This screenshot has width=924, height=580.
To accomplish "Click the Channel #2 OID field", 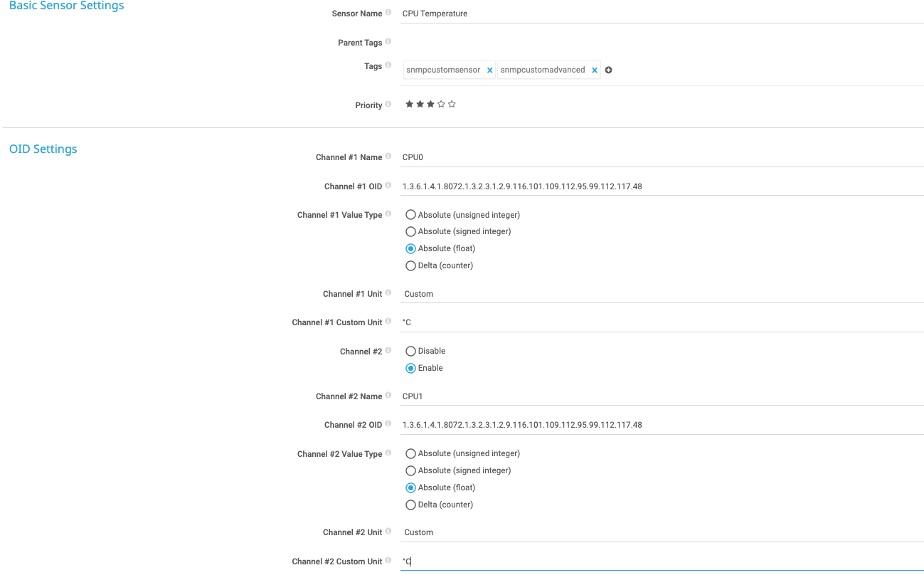I will pyautogui.click(x=662, y=425).
